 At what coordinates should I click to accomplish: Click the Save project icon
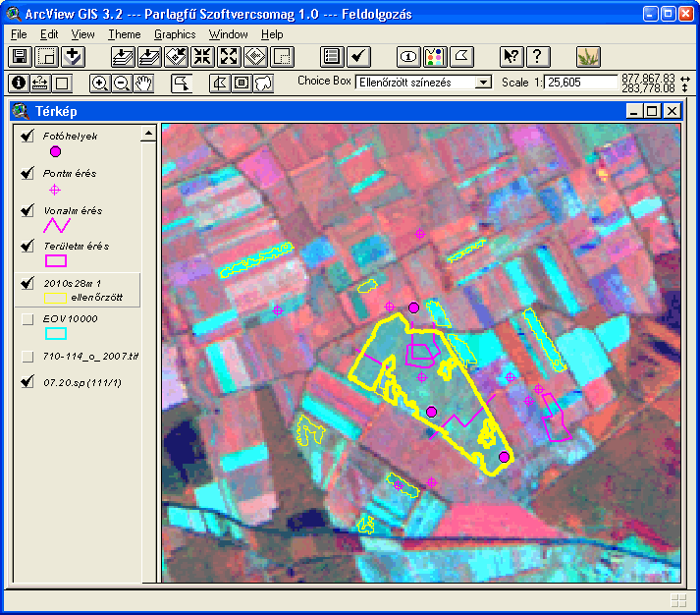[20, 57]
